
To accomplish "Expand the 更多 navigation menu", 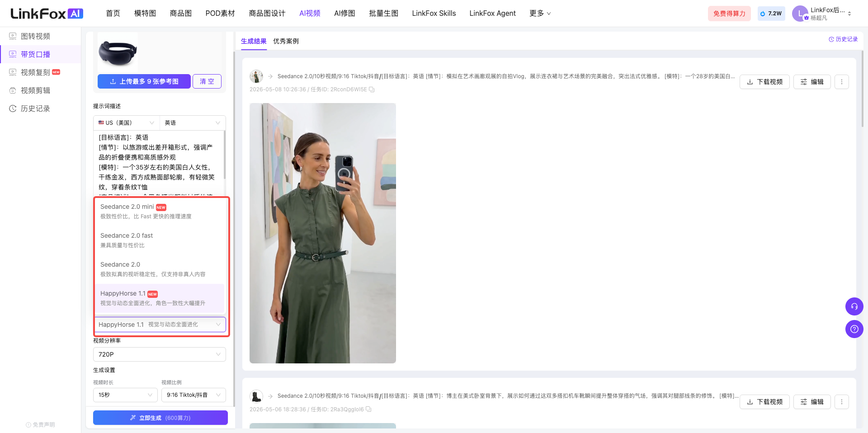I will (540, 14).
